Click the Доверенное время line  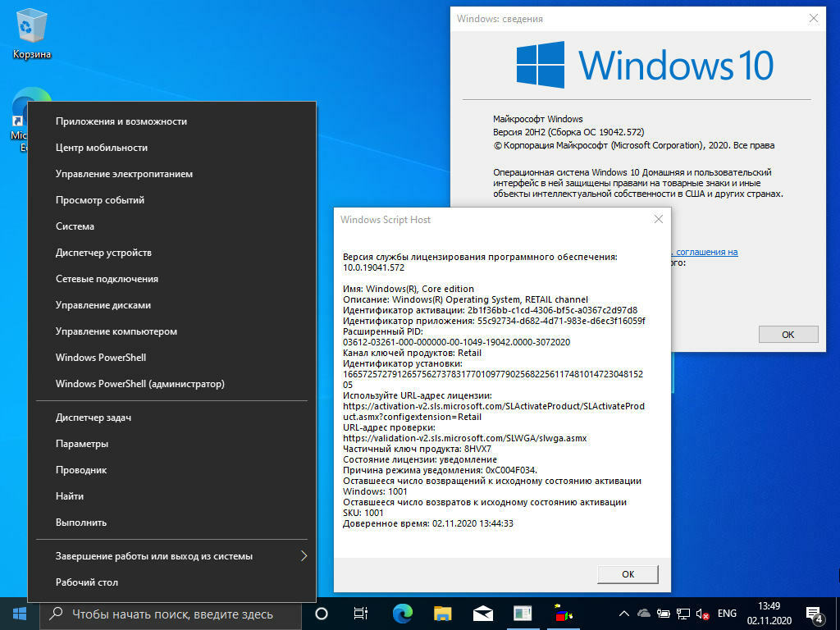pyautogui.click(x=428, y=523)
